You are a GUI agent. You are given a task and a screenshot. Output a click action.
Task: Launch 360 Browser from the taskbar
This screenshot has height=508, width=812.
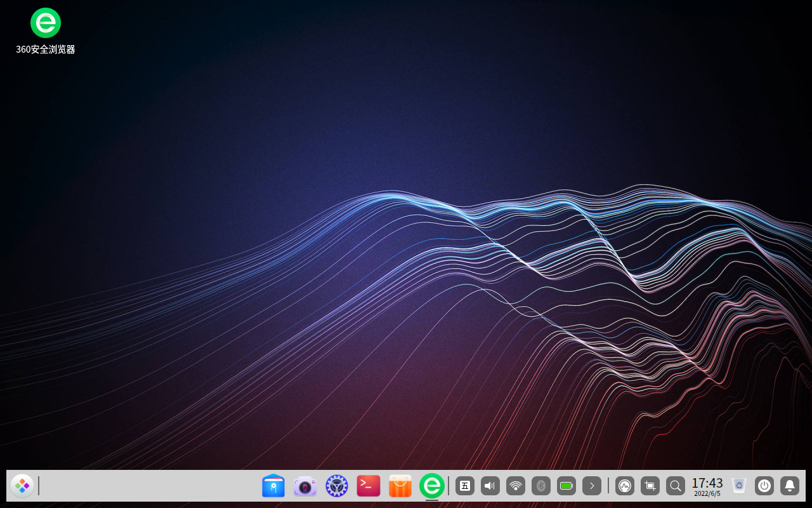(x=432, y=486)
